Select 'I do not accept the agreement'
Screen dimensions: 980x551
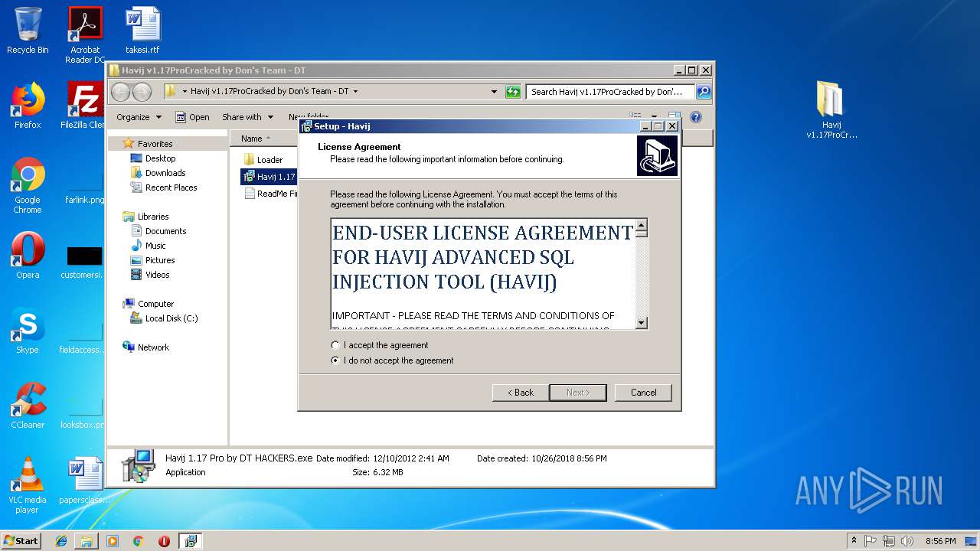(x=335, y=360)
